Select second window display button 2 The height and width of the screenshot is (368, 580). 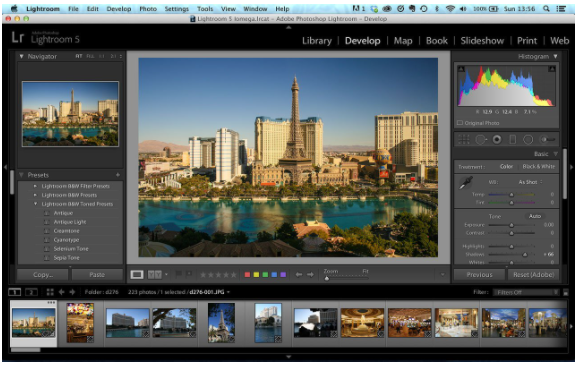point(31,292)
